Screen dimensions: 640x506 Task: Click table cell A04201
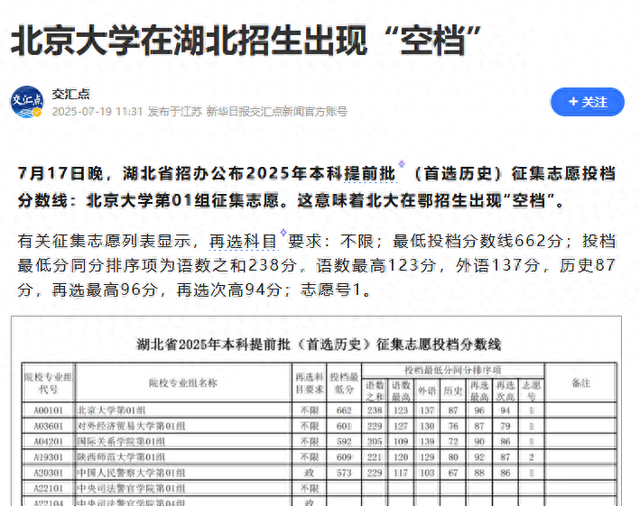[x=48, y=442]
